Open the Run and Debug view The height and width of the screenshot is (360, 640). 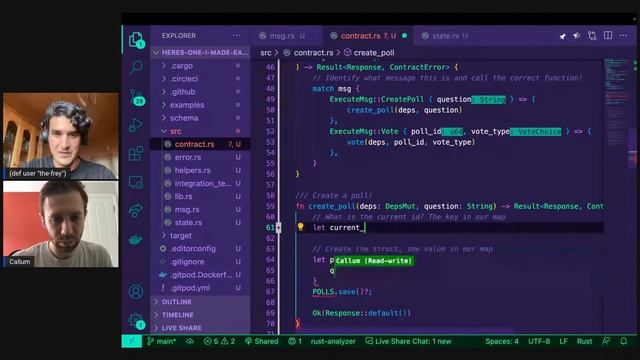click(x=136, y=125)
